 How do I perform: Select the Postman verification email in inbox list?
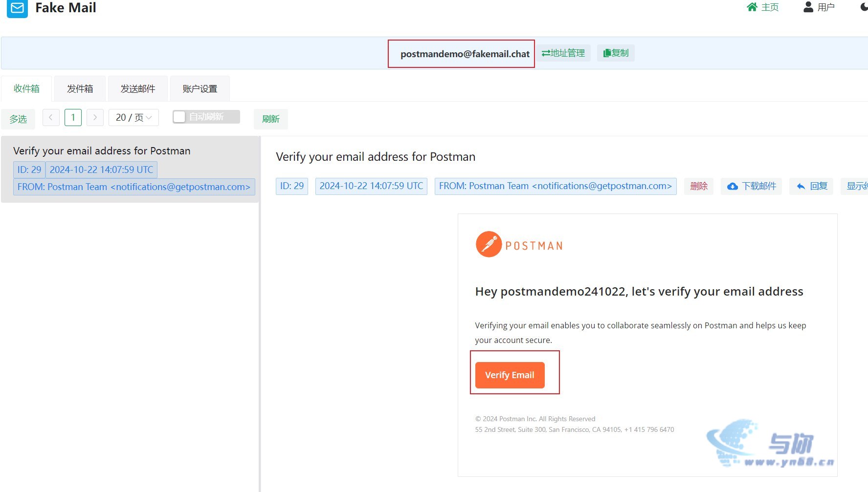coord(130,169)
